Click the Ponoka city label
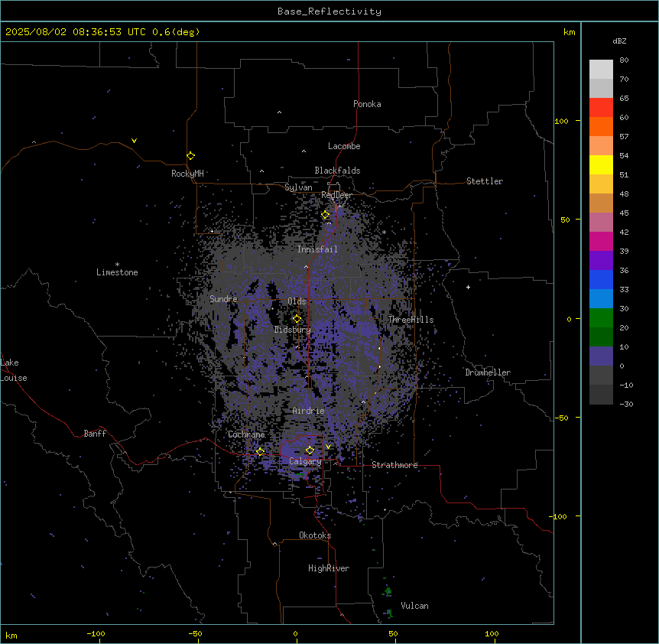Screen dimensions: 659x644 pyautogui.click(x=367, y=104)
